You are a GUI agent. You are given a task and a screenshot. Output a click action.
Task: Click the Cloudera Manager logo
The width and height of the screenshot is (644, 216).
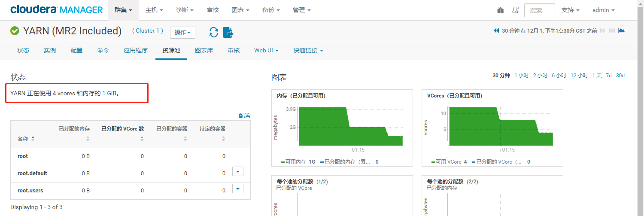pos(57,10)
